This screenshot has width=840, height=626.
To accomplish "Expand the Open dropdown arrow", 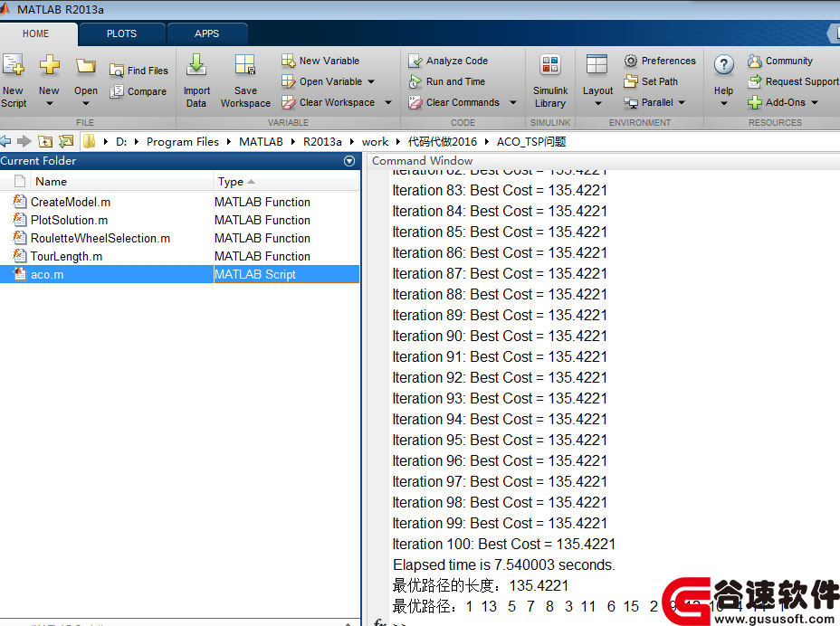I will pyautogui.click(x=86, y=103).
